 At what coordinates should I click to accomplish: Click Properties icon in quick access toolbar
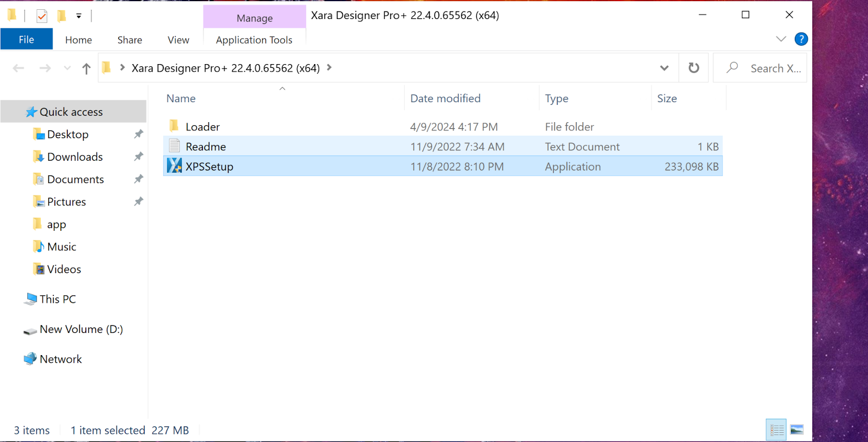tap(42, 16)
